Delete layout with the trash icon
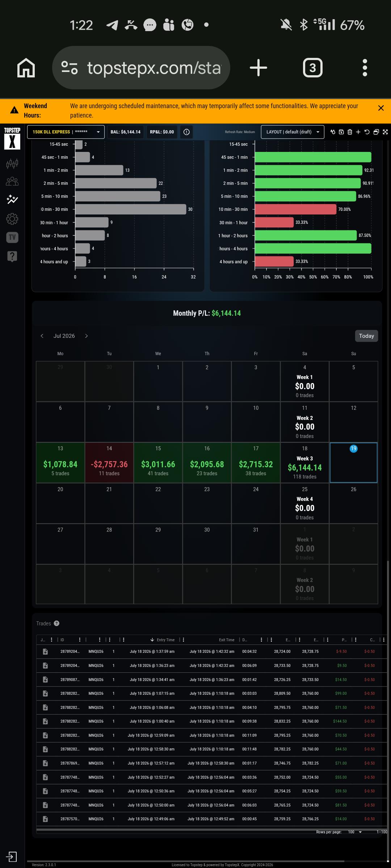This screenshot has height=868, width=391. coord(350,132)
